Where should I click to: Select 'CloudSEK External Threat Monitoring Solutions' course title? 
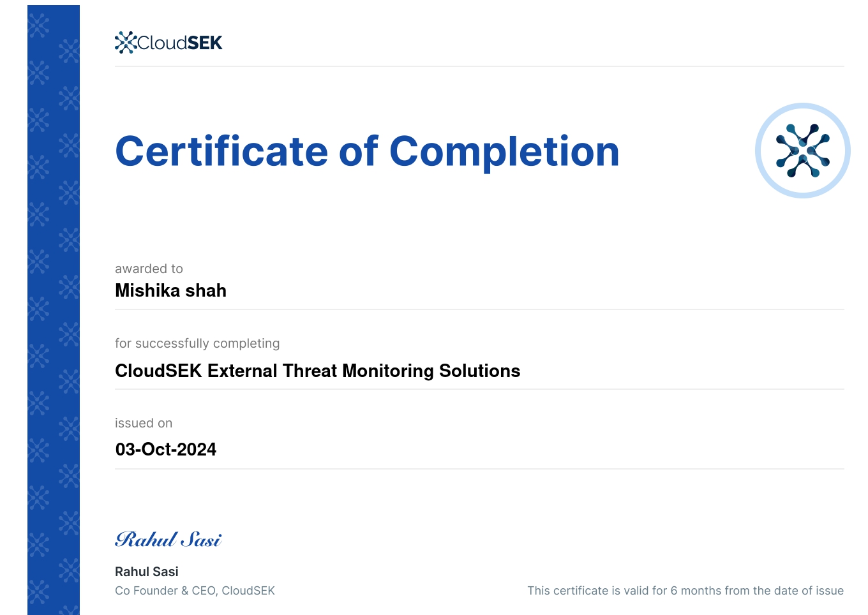click(317, 371)
